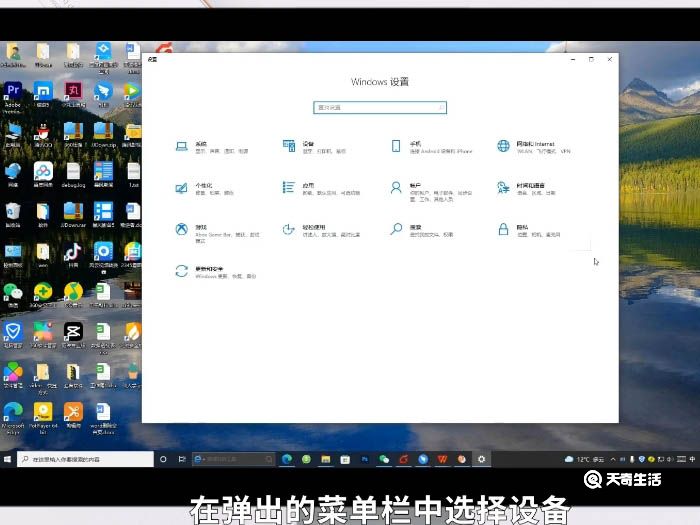Image resolution: width=700 pixels, height=525 pixels.
Task: Open Update & Security (更新和安全) settings
Action: tap(216, 272)
